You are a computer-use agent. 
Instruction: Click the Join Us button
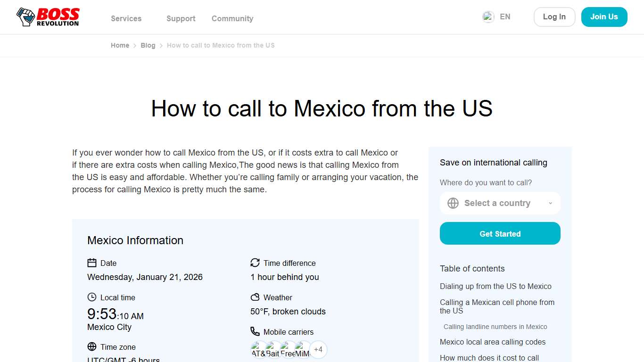click(604, 16)
